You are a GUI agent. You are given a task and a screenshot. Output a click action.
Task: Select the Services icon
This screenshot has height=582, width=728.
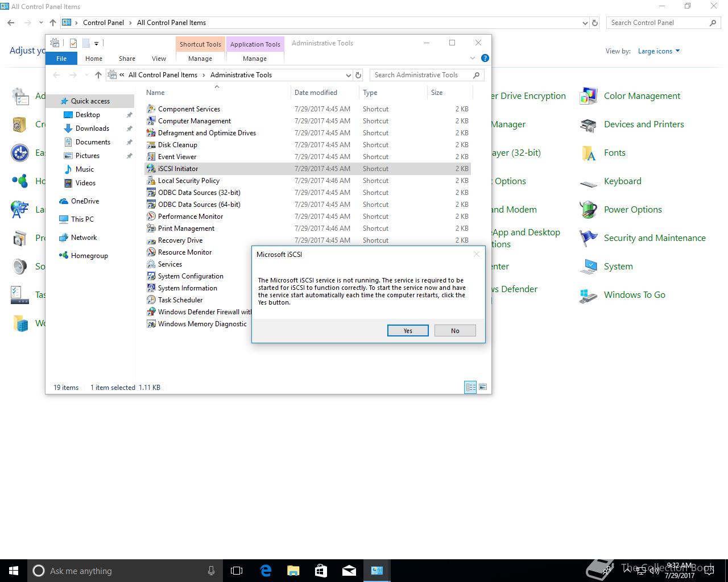(151, 264)
